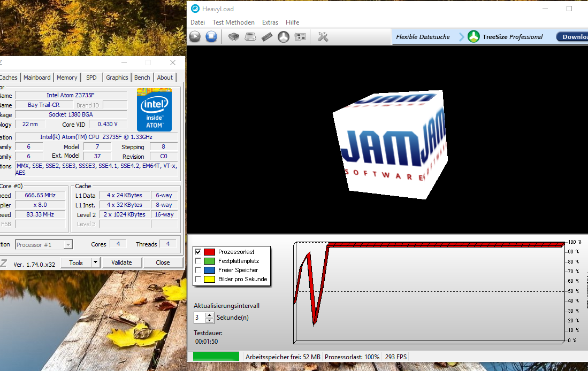Decrease the Aktualisierungsintervall seconds value
Image resolution: width=588 pixels, height=371 pixels.
210,320
